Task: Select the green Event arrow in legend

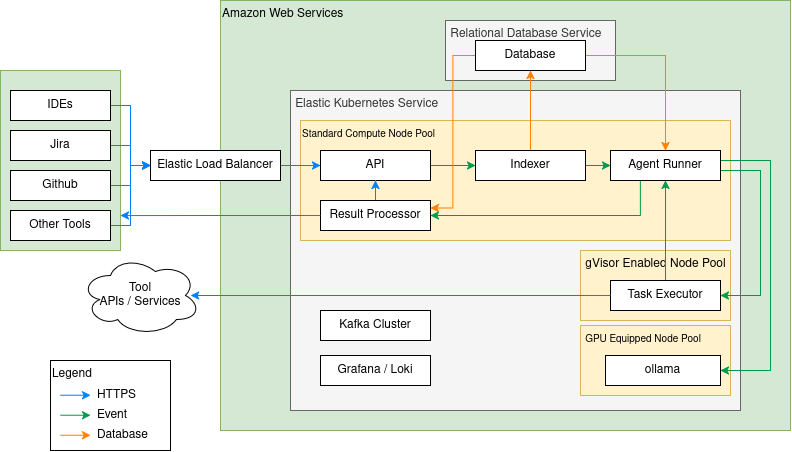Action: point(75,414)
